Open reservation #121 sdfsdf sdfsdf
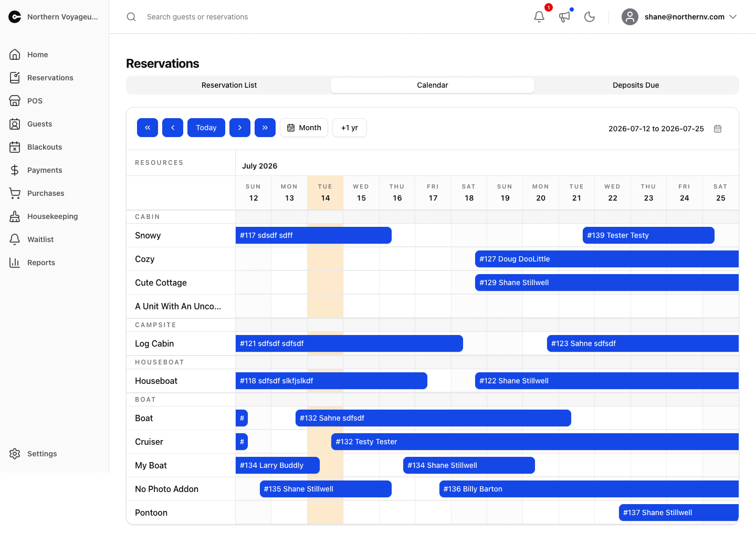Viewport: 756px width, 554px height. click(x=349, y=343)
